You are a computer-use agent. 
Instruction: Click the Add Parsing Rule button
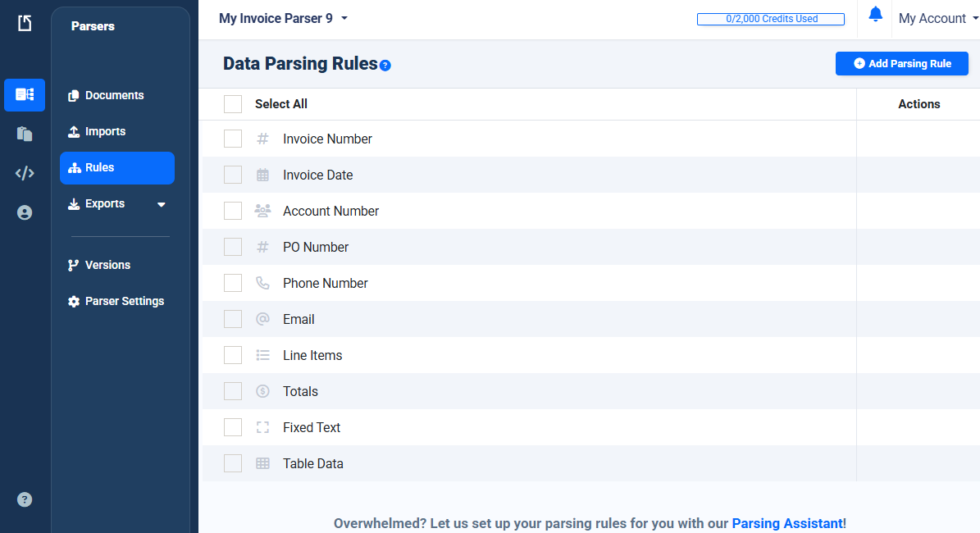(x=901, y=63)
